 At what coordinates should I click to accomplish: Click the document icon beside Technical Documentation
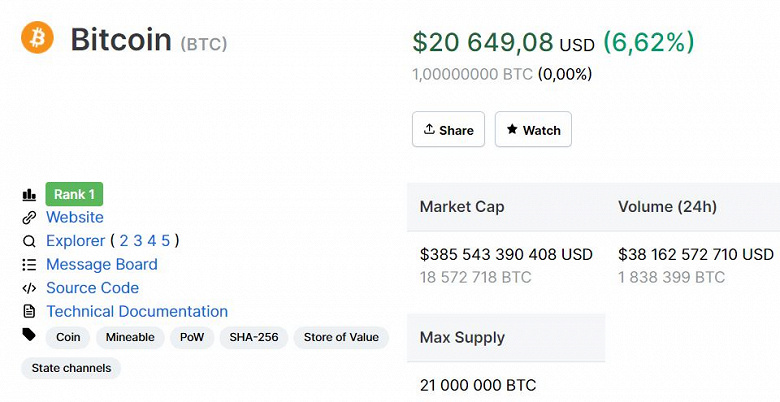tap(29, 312)
